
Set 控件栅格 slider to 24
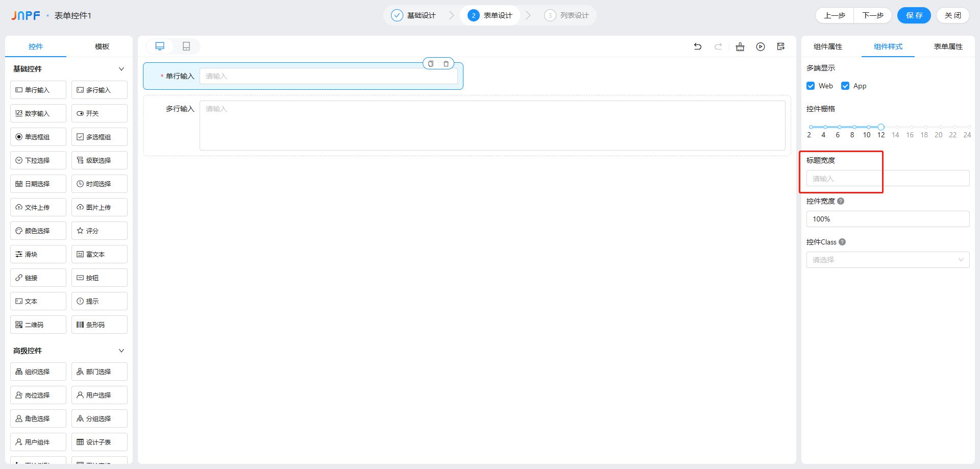[x=969, y=127]
